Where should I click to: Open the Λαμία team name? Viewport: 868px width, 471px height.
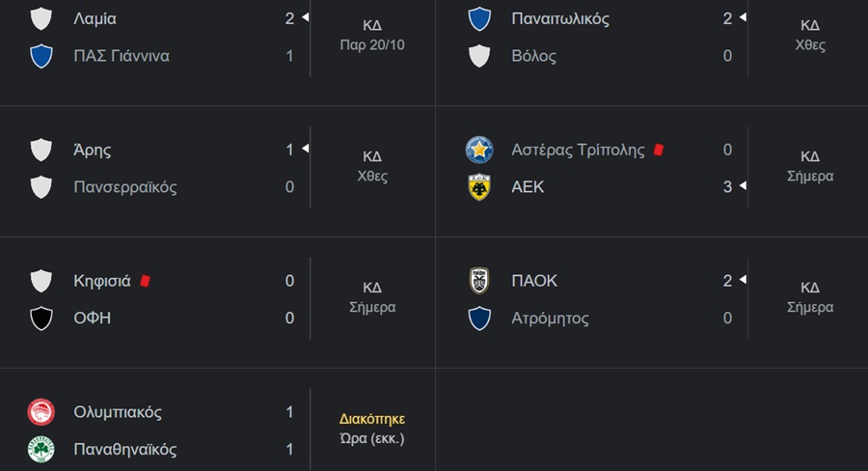point(95,19)
